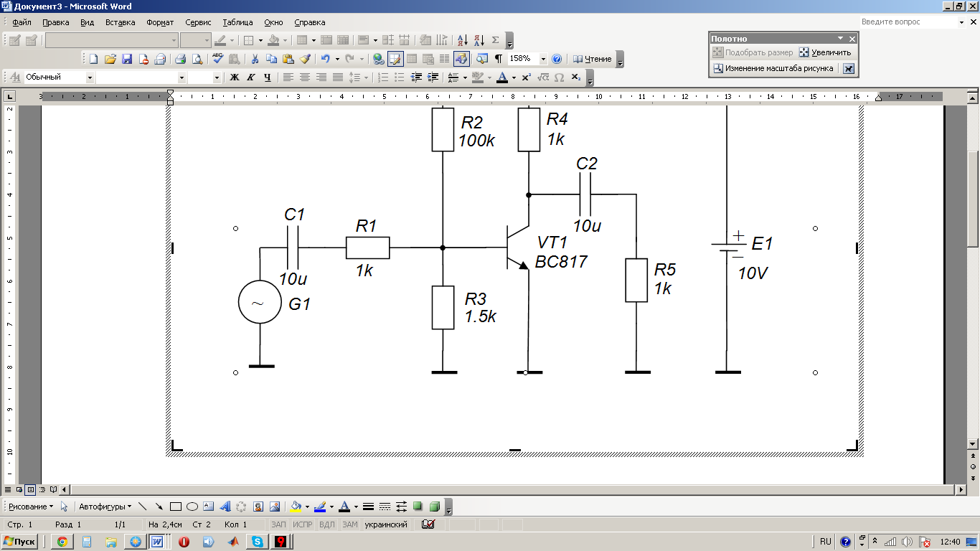Insert a WordArt object
This screenshot has height=551, width=980.
pyautogui.click(x=225, y=507)
